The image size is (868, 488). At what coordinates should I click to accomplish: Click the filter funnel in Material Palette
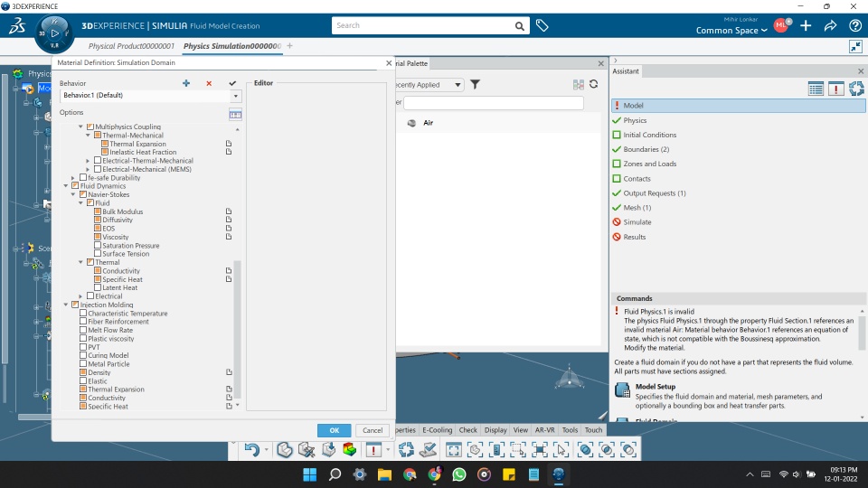pyautogui.click(x=475, y=85)
